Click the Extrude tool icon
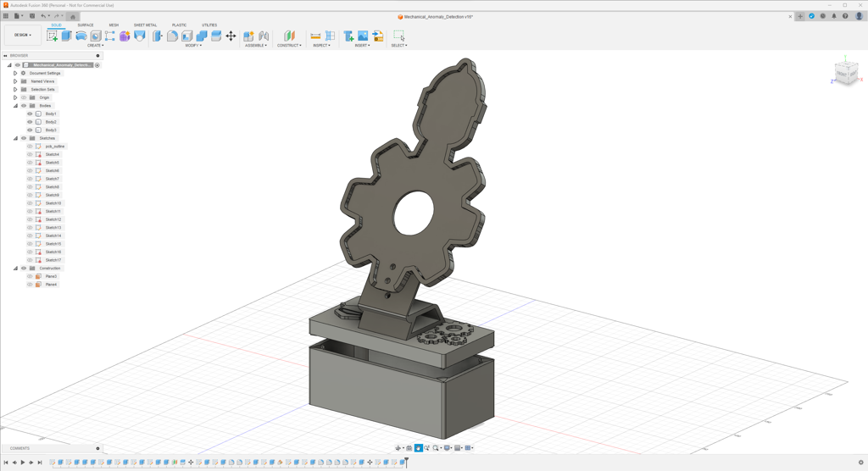Viewport: 868px width, 471px height. coord(67,36)
